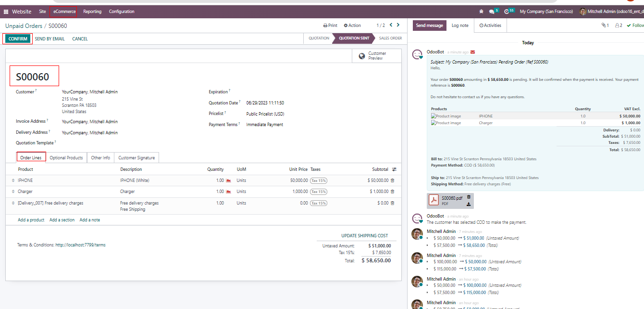
Task: Open the Print dropdown
Action: pyautogui.click(x=330, y=26)
